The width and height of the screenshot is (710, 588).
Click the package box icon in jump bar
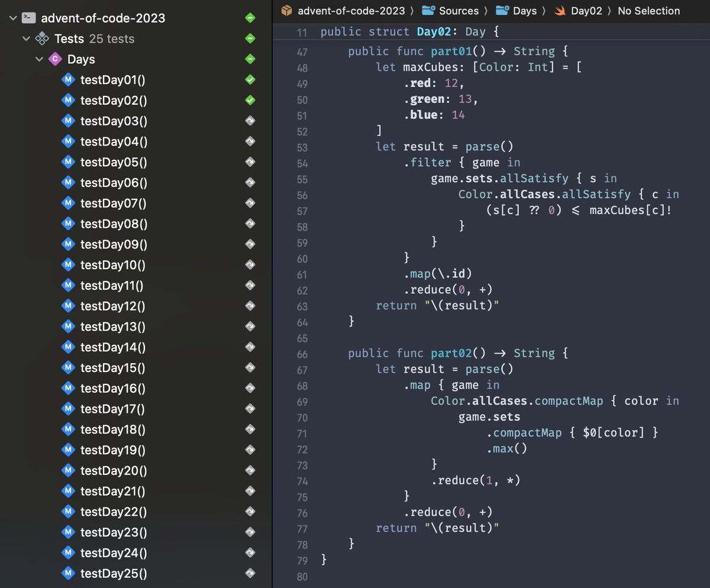pos(287,11)
